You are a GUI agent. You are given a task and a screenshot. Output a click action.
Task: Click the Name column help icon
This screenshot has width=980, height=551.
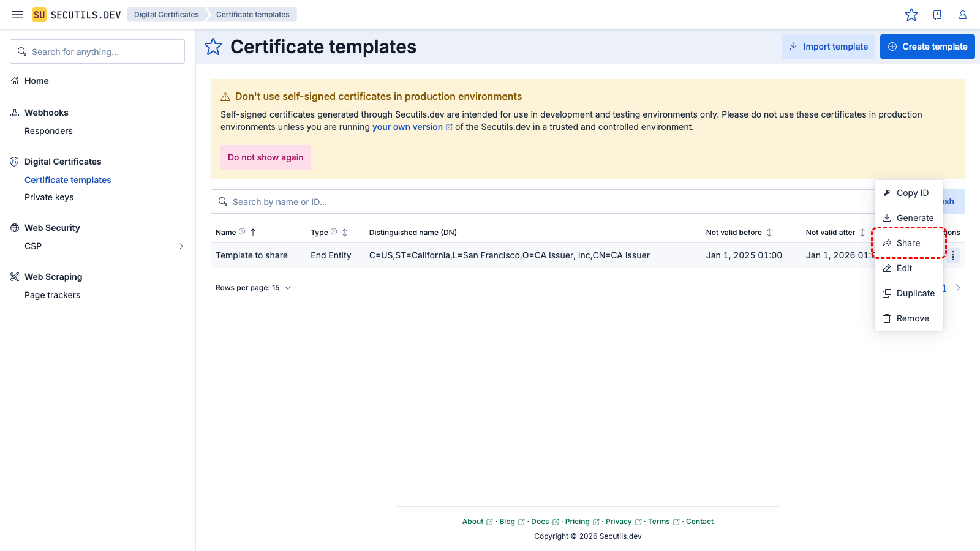pos(242,232)
